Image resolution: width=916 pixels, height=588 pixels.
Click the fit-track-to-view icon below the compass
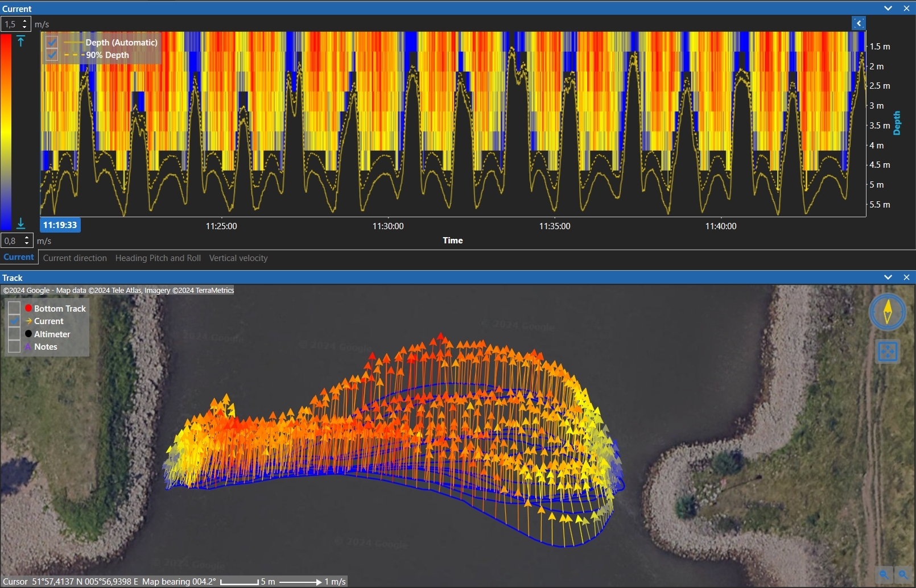888,351
